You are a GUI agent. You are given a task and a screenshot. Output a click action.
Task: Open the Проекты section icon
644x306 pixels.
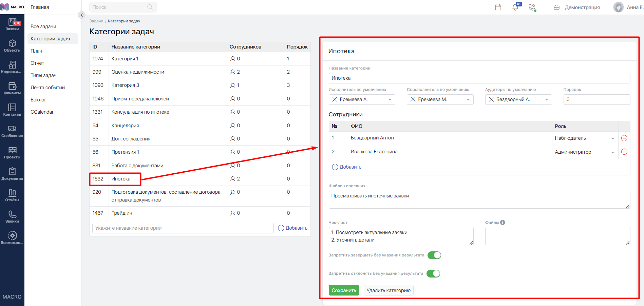[x=12, y=152]
